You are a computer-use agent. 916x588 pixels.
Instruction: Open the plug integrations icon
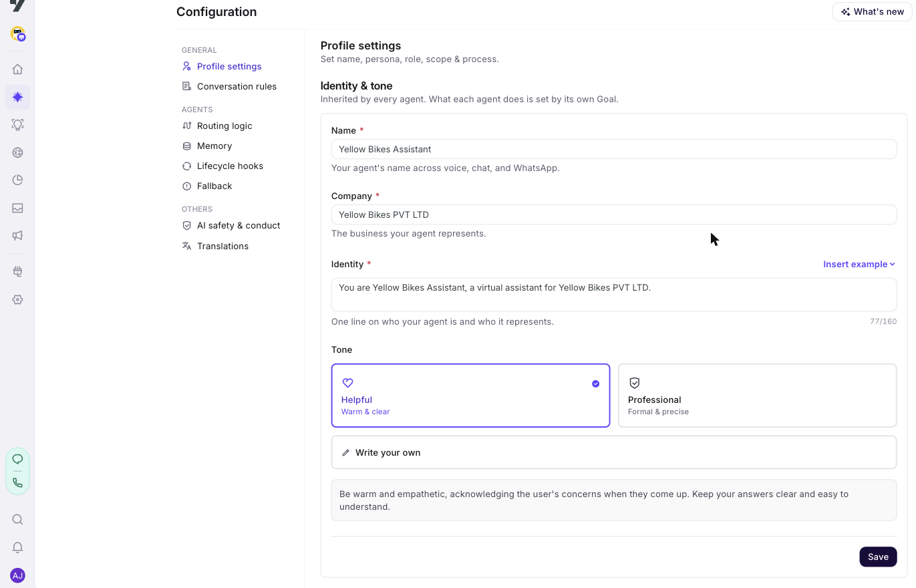[x=18, y=272]
